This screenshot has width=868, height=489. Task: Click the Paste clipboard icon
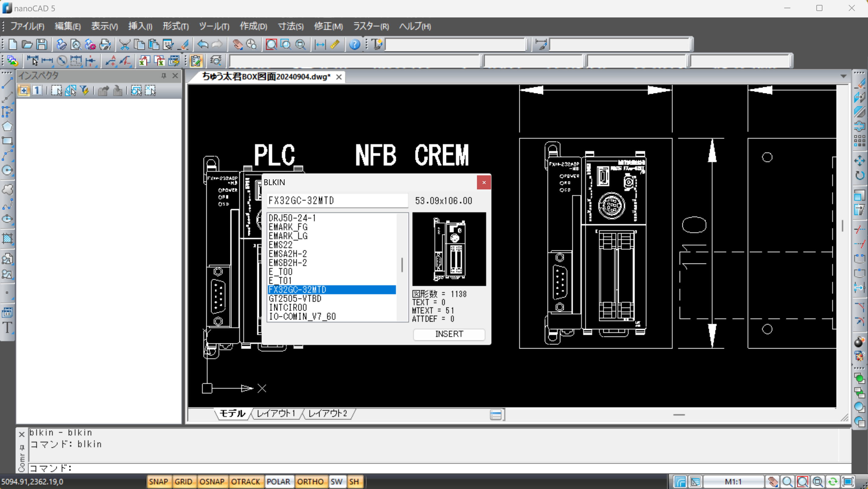pos(154,44)
